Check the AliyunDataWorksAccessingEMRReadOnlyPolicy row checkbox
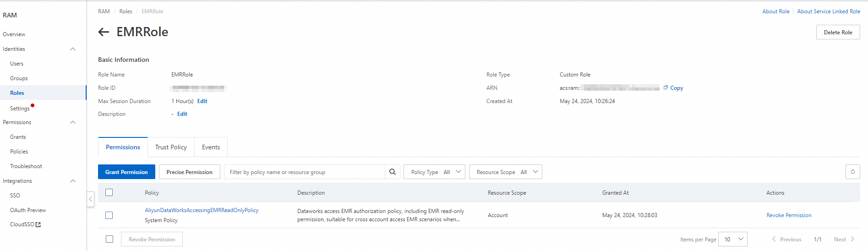868x251 pixels. point(109,215)
